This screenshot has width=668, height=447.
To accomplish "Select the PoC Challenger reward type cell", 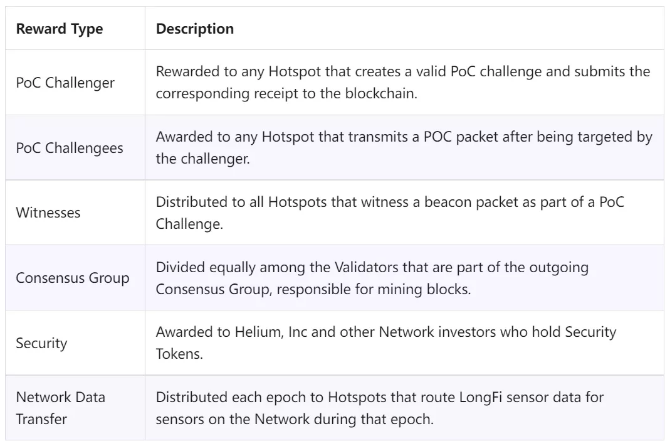I will 65,83.
